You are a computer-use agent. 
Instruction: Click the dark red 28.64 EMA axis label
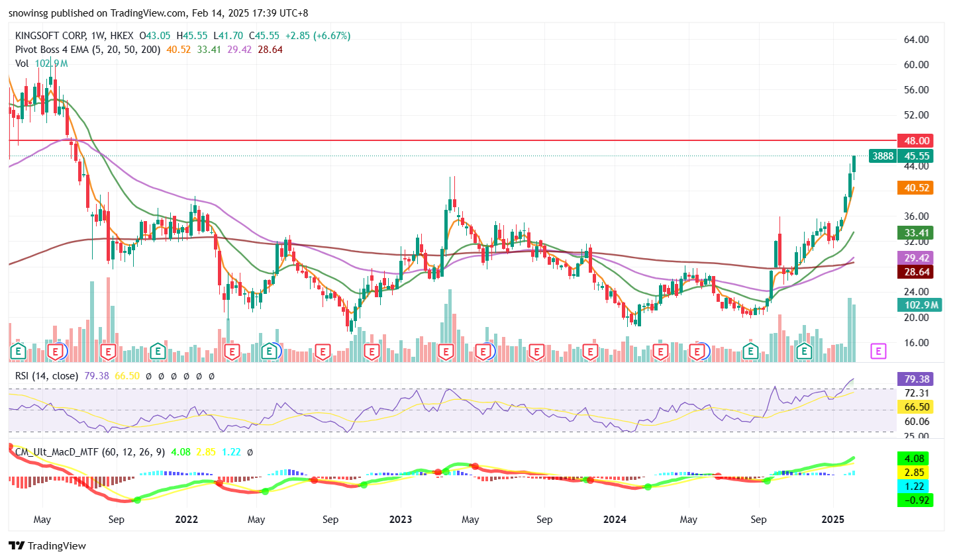point(915,271)
